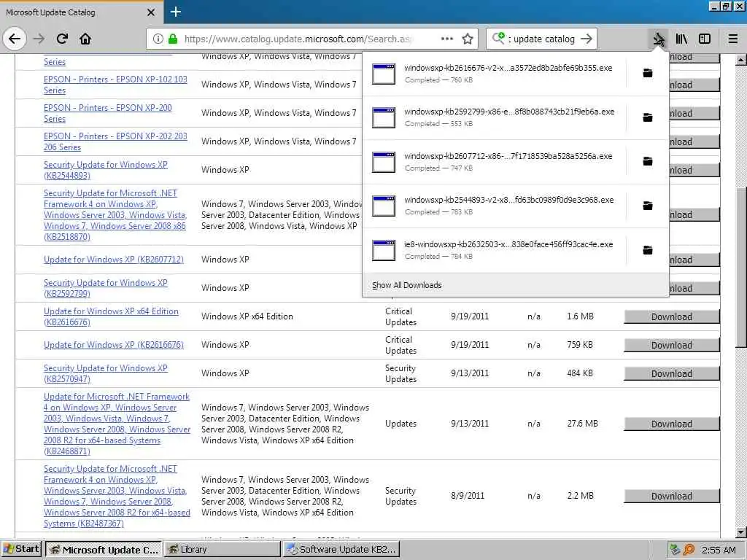Open containing folder for kb2592799 download
Viewport: 747px width, 560px height.
coord(648,117)
